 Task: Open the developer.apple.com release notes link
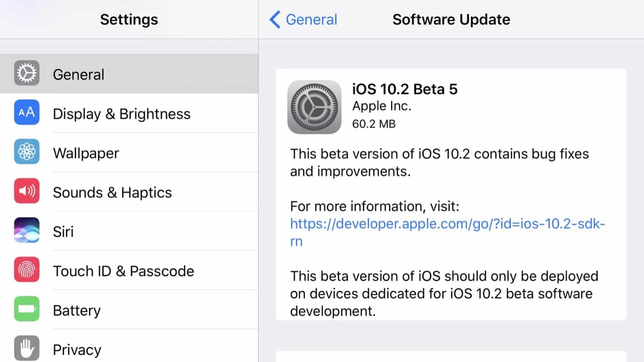pyautogui.click(x=447, y=224)
